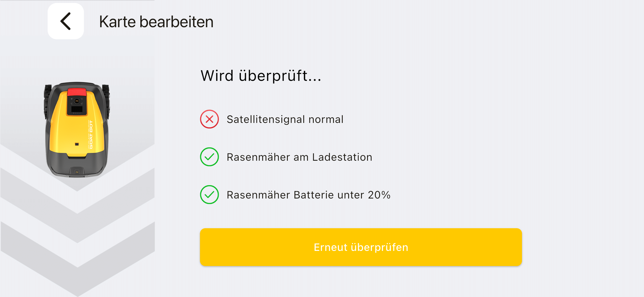Tap the GOAT BOT mower image
644x297 pixels.
point(77,129)
